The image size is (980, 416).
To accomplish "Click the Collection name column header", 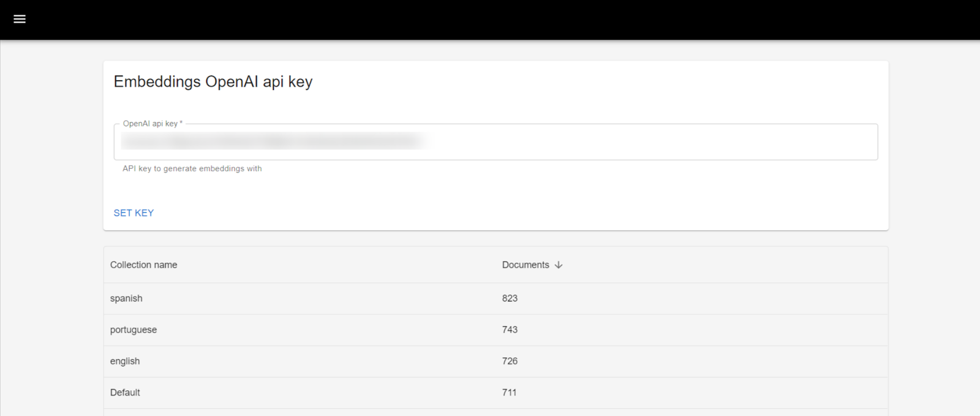I will 143,265.
